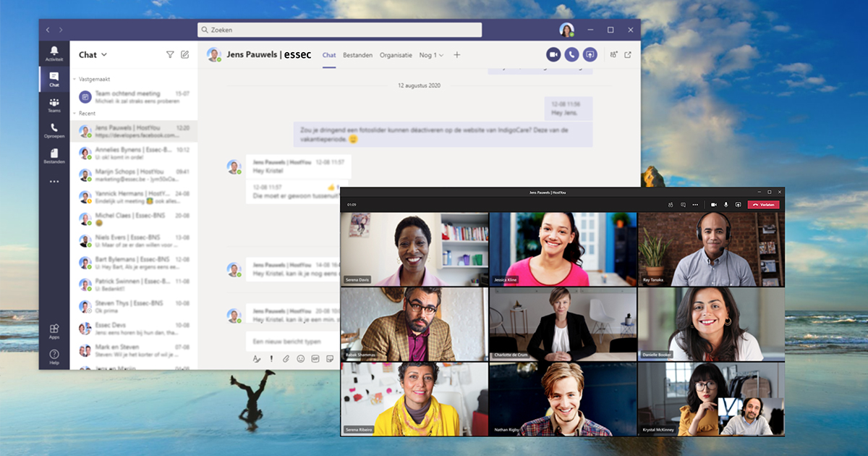Add people to the chat
This screenshot has width=868, height=456.
pyautogui.click(x=614, y=54)
